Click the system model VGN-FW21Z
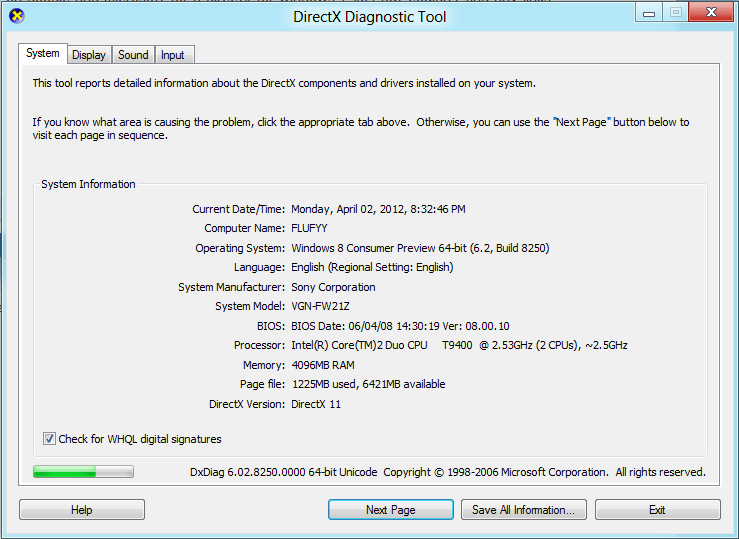This screenshot has height=539, width=739. [x=320, y=306]
